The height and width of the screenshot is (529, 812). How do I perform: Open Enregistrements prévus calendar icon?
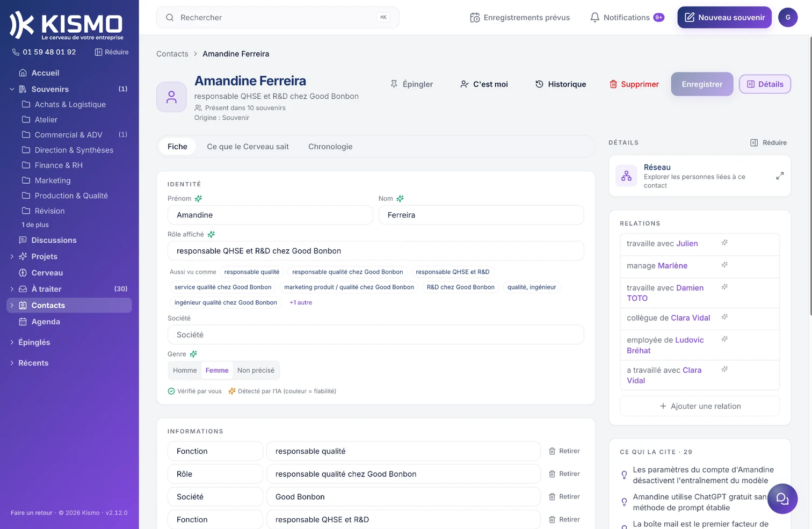pos(475,18)
